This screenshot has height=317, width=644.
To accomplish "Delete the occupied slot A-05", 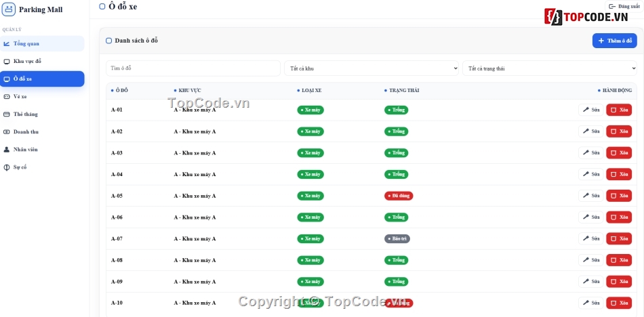I will [x=619, y=196].
